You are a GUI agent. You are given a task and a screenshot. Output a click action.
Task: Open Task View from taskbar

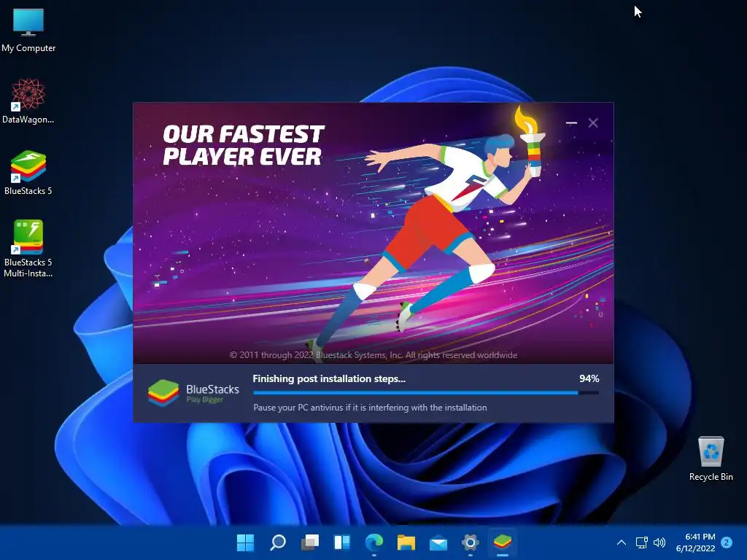tap(310, 542)
